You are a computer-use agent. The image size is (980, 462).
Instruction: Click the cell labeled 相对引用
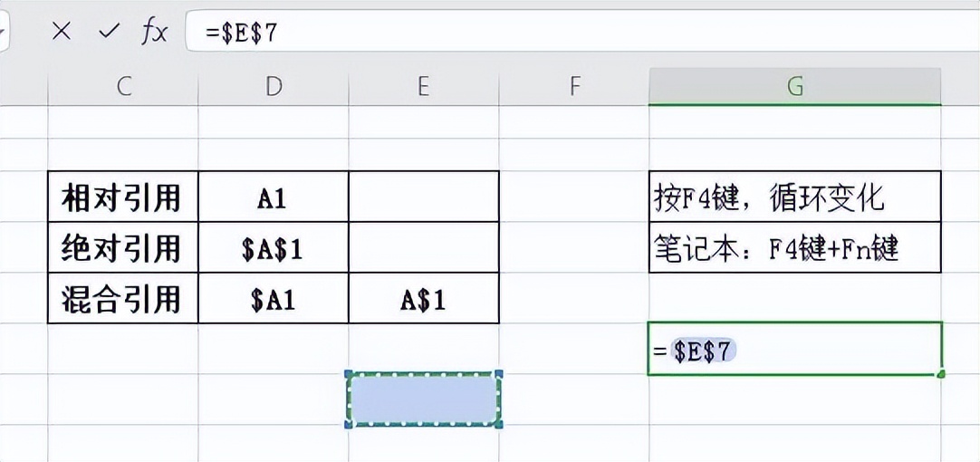coord(123,197)
